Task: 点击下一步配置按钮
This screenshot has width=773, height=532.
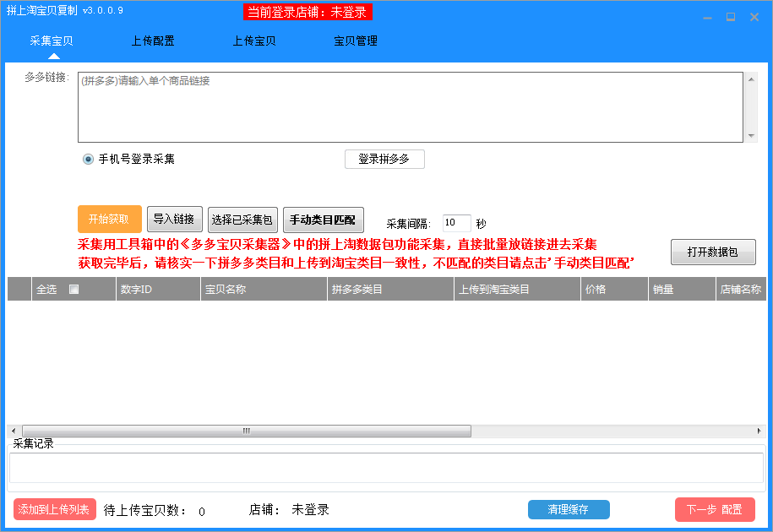Action: coord(714,509)
